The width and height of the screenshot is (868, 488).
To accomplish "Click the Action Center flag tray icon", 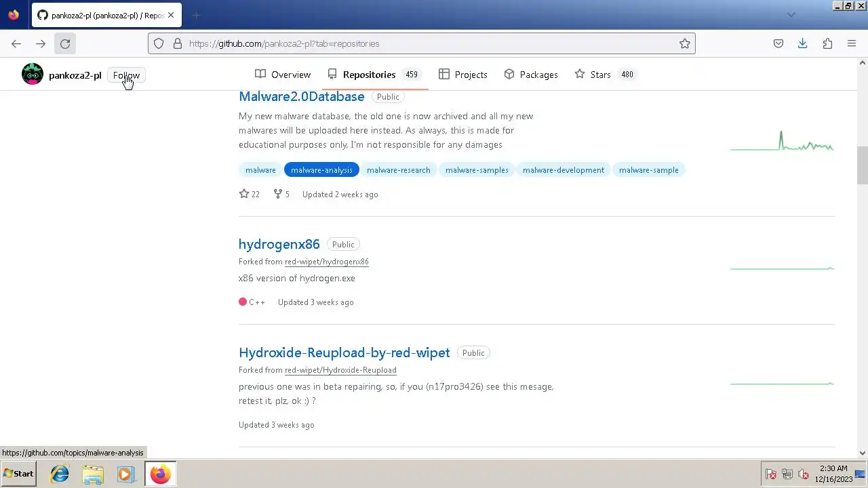I will click(771, 474).
